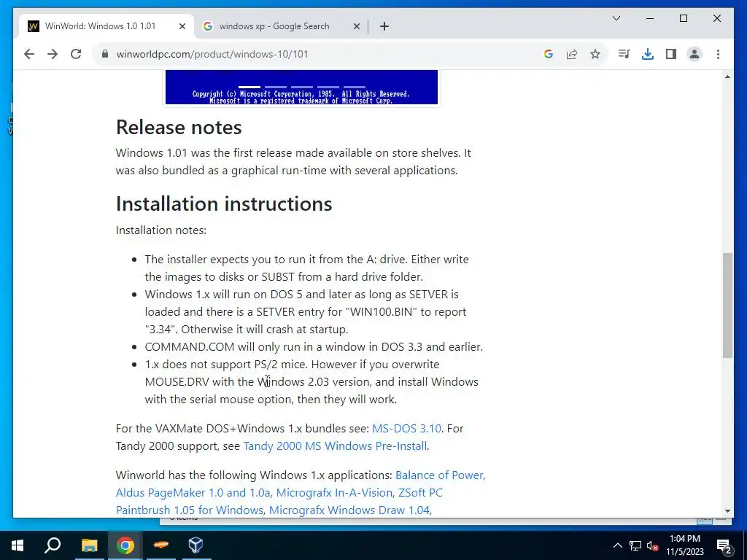Open the Micrografx In-A-Vision link
Image resolution: width=747 pixels, height=560 pixels.
[x=334, y=493]
